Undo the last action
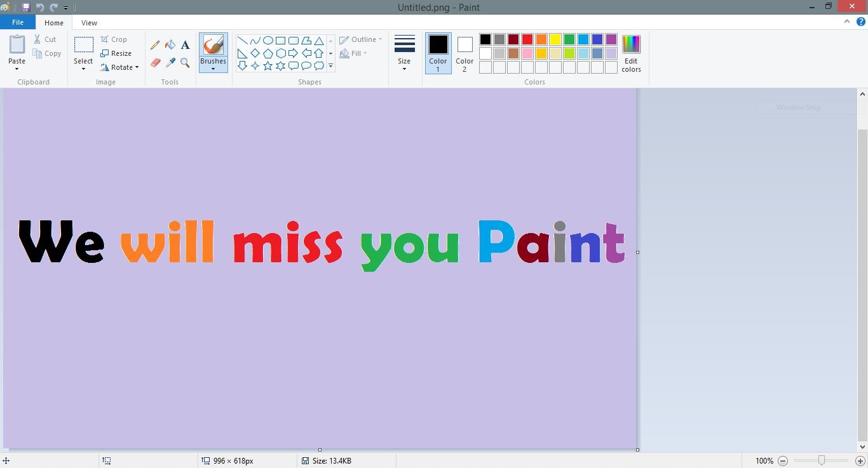 pyautogui.click(x=40, y=8)
